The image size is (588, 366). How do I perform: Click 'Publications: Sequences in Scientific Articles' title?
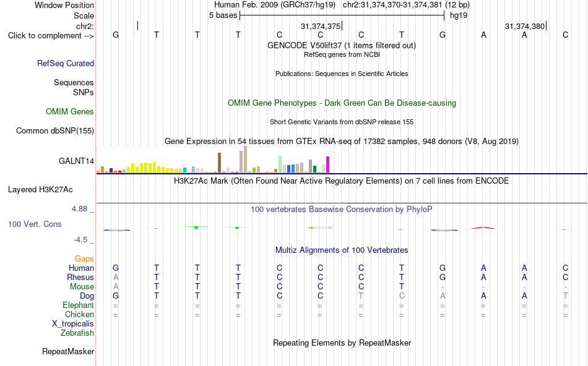(342, 74)
